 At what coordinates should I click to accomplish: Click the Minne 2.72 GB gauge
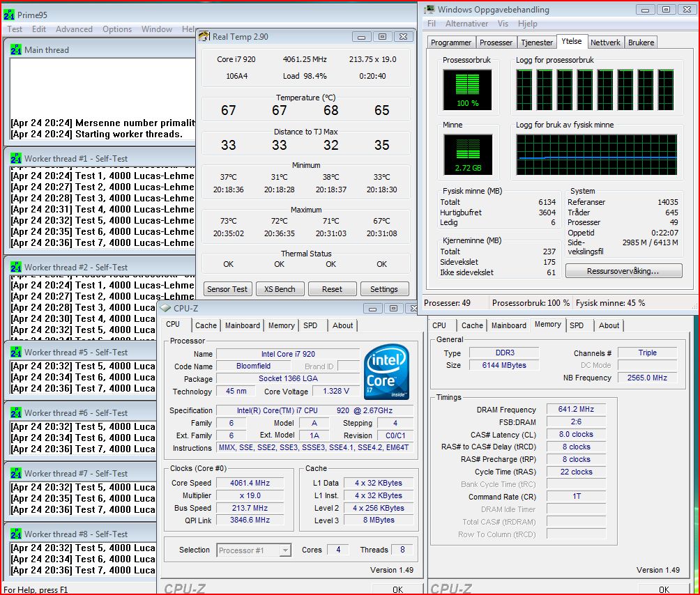tap(468, 155)
